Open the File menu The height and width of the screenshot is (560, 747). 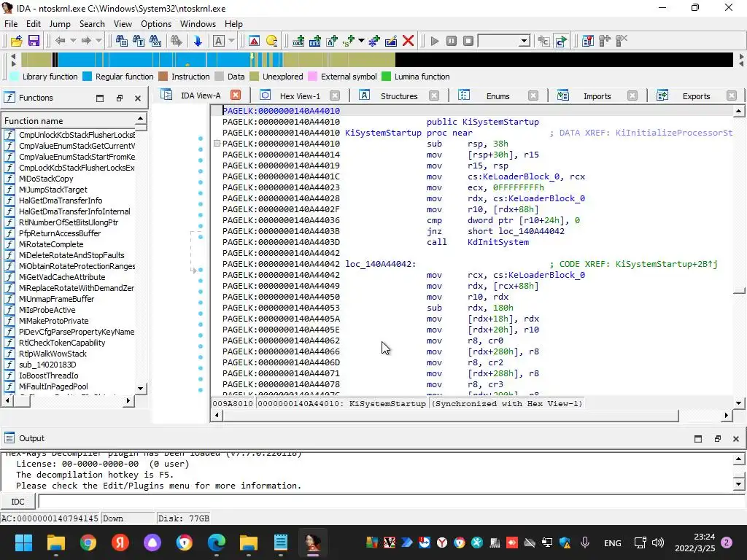tap(11, 24)
